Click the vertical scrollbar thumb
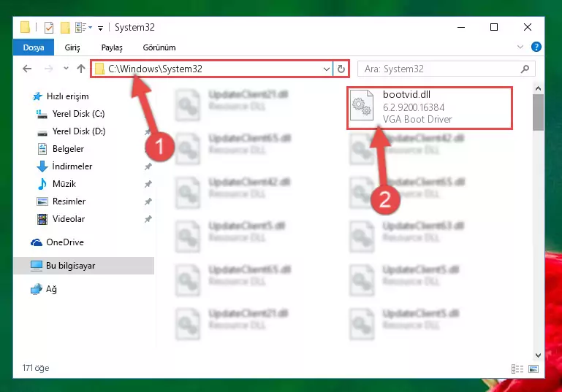Screen dimensions: 562x392 tap(538, 112)
